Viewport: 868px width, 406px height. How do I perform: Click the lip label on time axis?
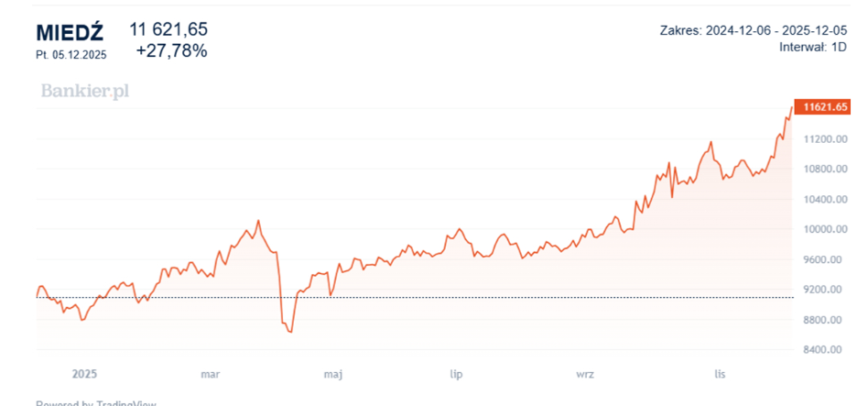[x=457, y=373]
